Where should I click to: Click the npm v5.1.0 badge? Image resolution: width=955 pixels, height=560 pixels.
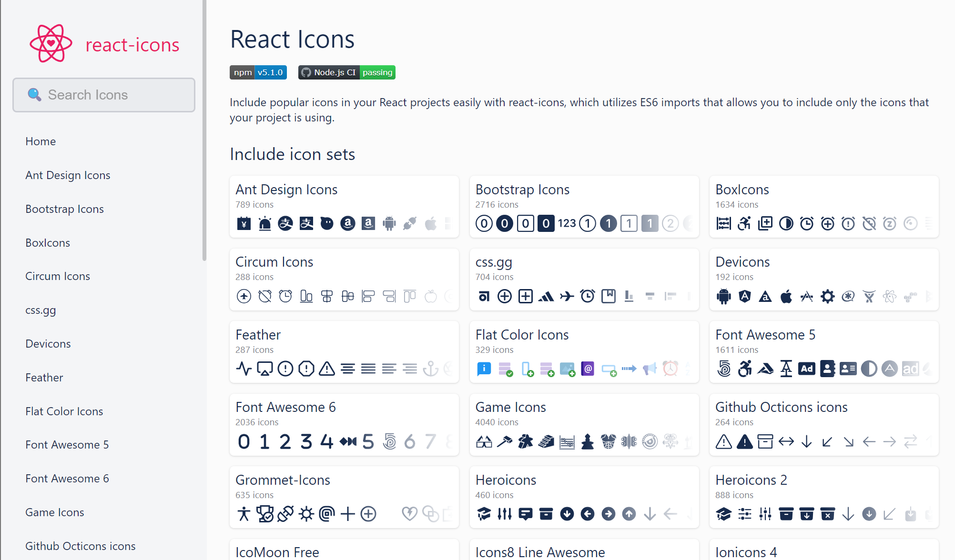[258, 72]
